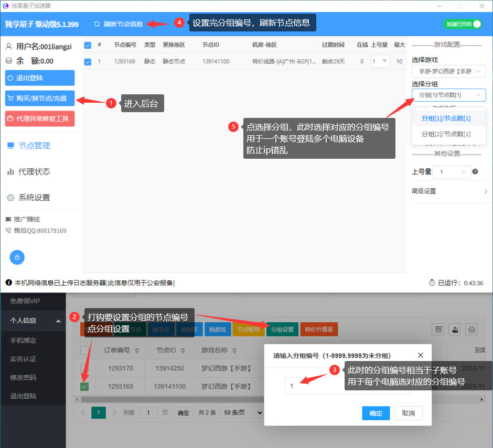This screenshot has height=448, width=493.
Task: Uncheck the green checkbox for order 1293169
Action: [x=84, y=386]
